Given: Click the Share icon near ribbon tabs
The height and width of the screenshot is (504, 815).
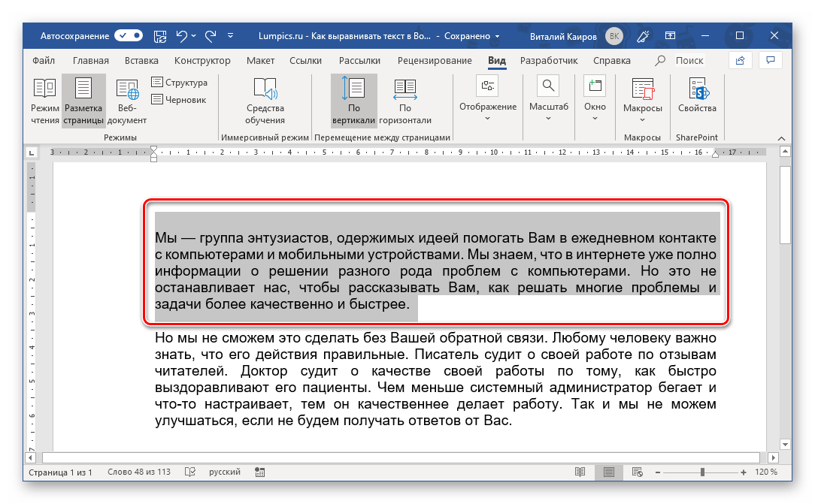Looking at the screenshot, I should [741, 60].
